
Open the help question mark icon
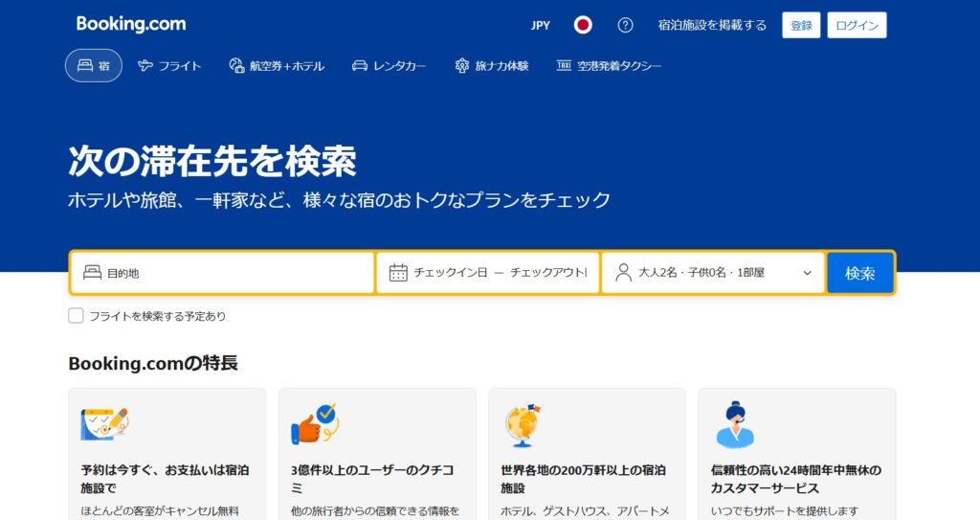click(625, 25)
